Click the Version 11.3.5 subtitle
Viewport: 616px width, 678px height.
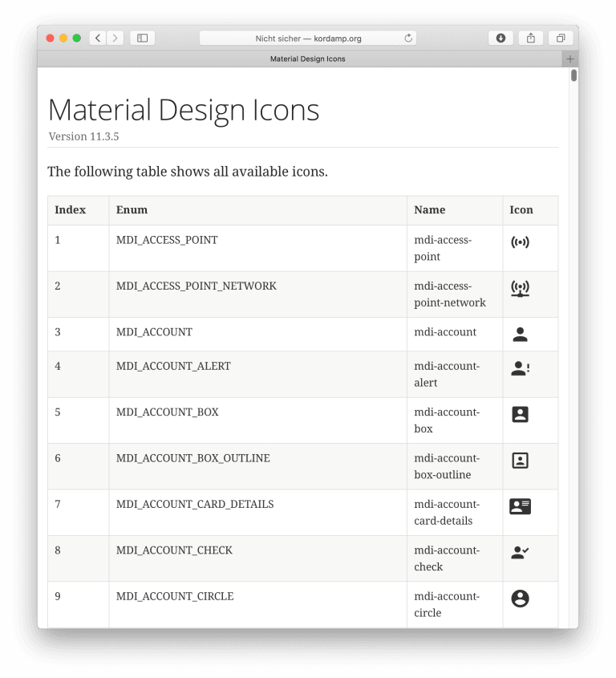(x=83, y=136)
